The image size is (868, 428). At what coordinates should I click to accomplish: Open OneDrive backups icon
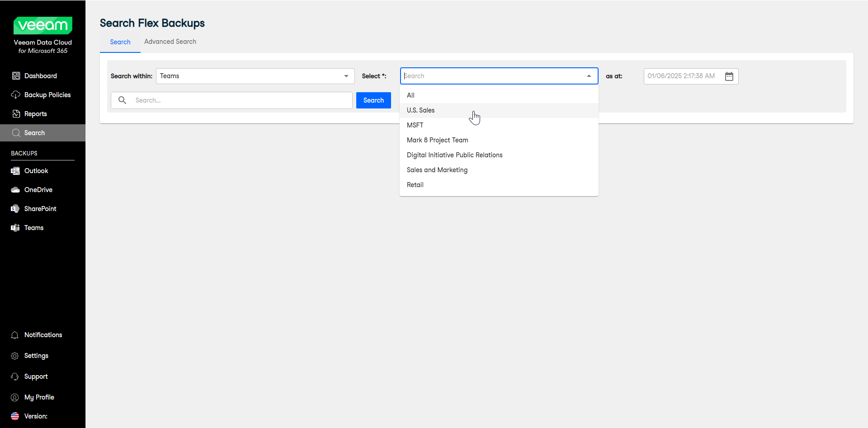click(x=15, y=190)
